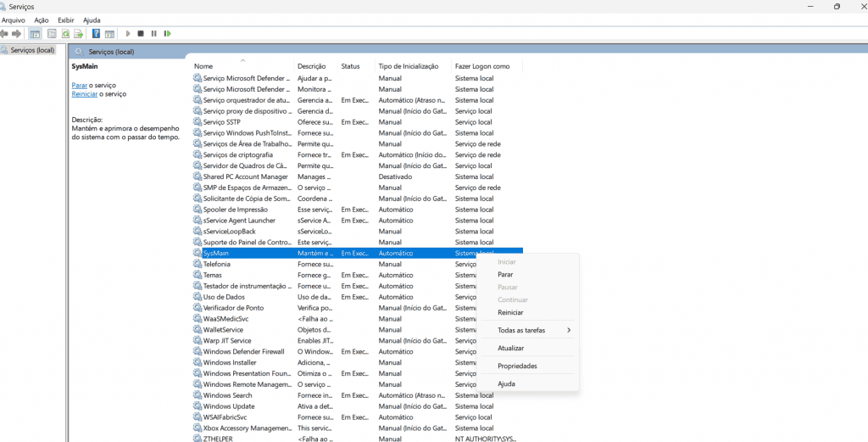Click the Reiniciar o serviço link
Screen dimensions: 868x442
[84, 94]
